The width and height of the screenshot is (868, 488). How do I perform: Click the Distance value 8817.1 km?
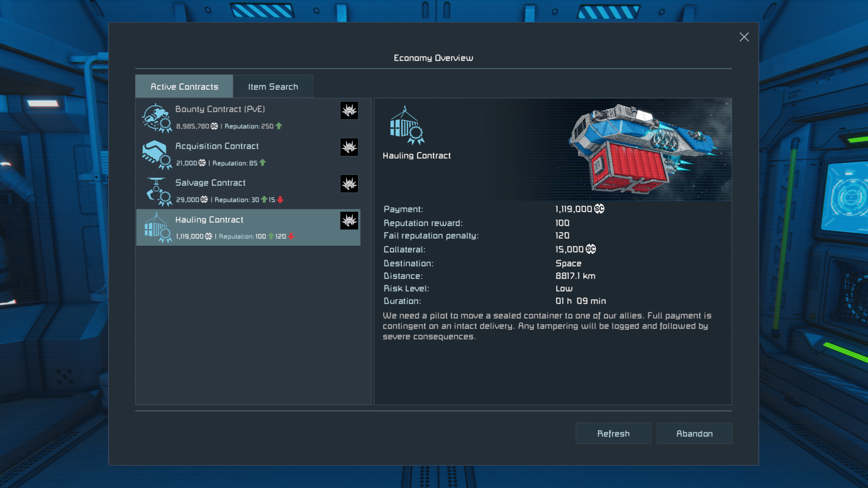(576, 276)
